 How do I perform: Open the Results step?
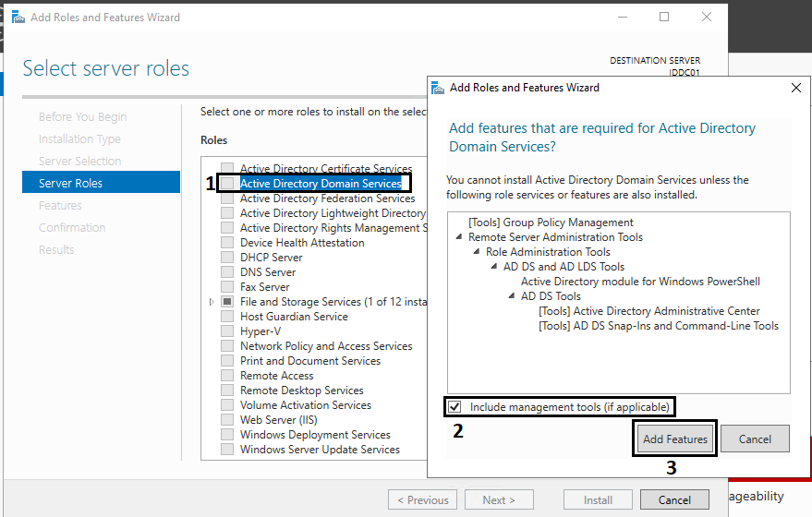56,250
